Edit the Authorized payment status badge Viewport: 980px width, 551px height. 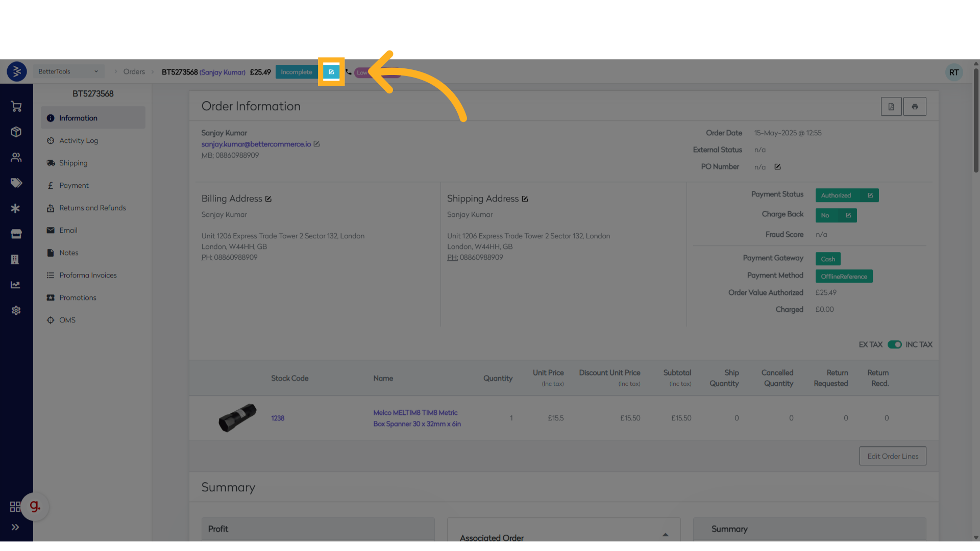(x=870, y=195)
